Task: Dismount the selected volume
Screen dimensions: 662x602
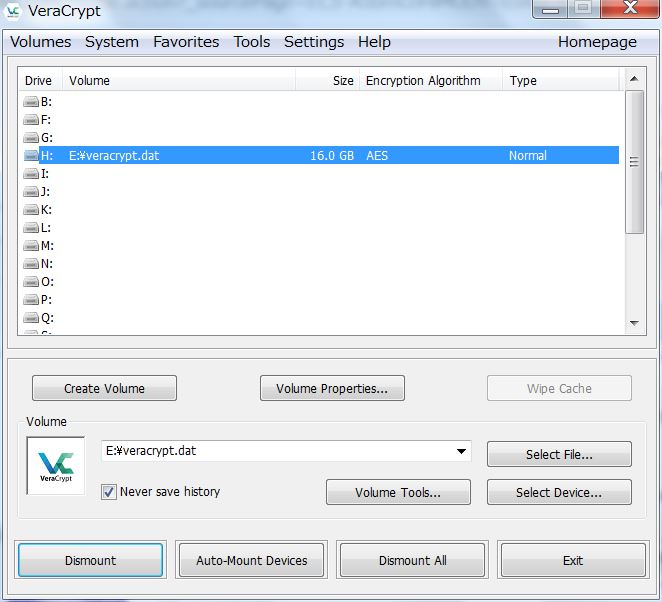Action: (90, 560)
